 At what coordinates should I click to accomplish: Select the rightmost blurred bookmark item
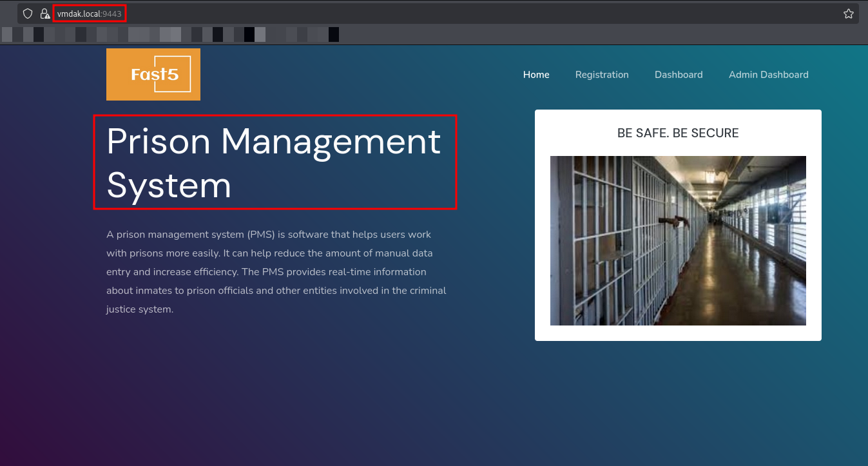tap(333, 34)
